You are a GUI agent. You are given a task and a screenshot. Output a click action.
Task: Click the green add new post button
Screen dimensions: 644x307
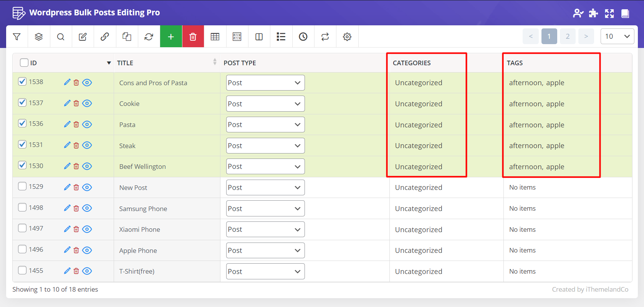tap(171, 36)
